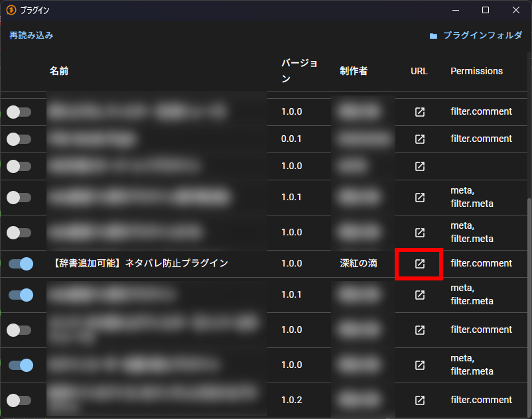Viewport: 532px width, 419px height.
Task: Click the app icon in title bar
Action: 11,10
